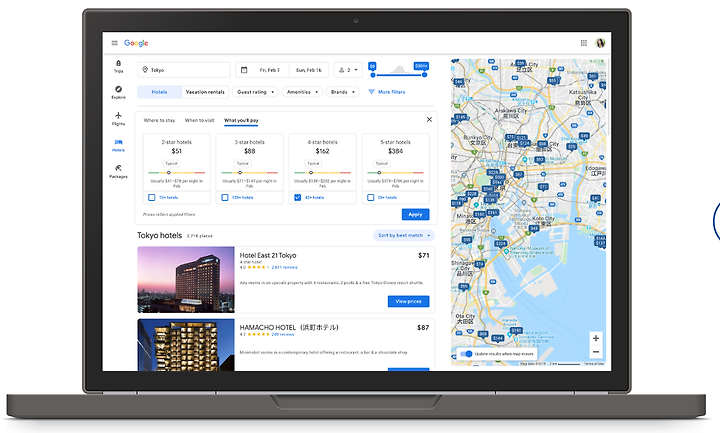
Task: Click the $87 price on HAMACHO HOTEL
Action: tap(423, 327)
